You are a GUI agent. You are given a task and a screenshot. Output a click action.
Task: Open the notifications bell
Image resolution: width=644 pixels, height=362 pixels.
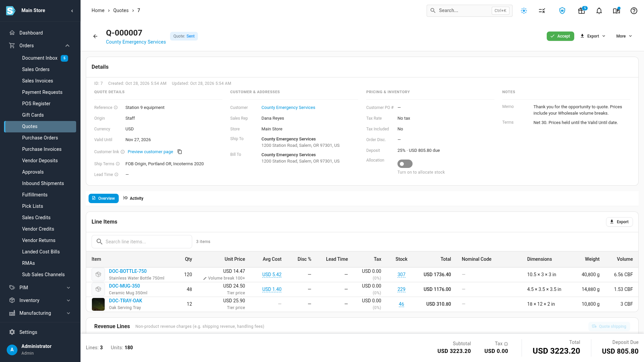[x=599, y=11]
